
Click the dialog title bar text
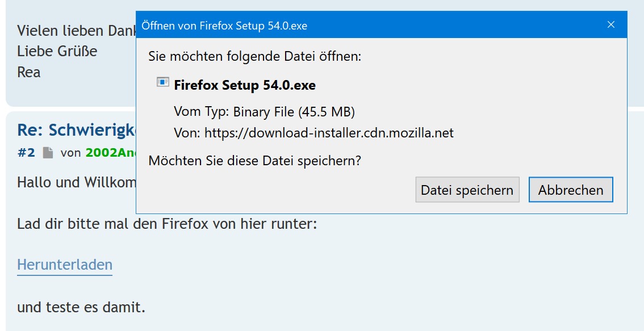tap(224, 26)
